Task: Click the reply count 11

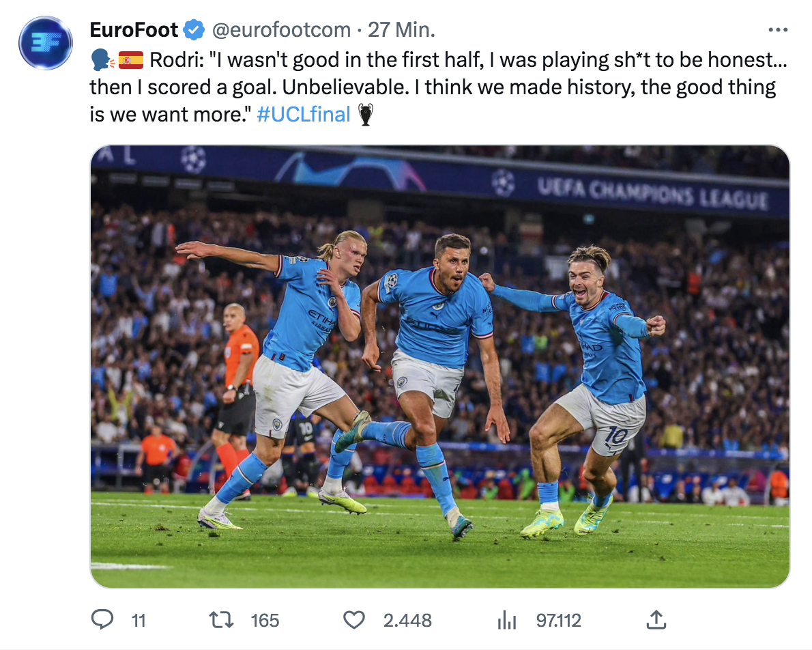Action: [x=139, y=620]
